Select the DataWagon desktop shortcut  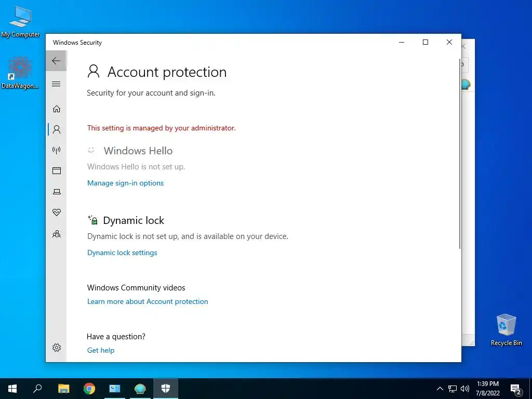(20, 73)
